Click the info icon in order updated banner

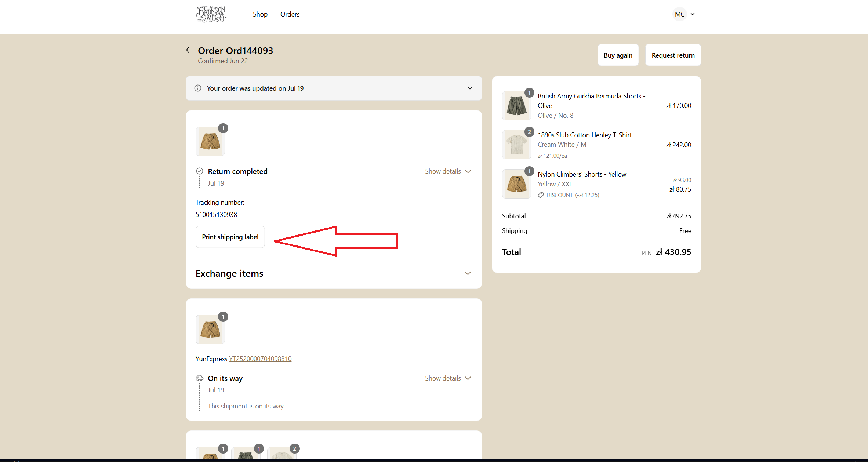[198, 88]
